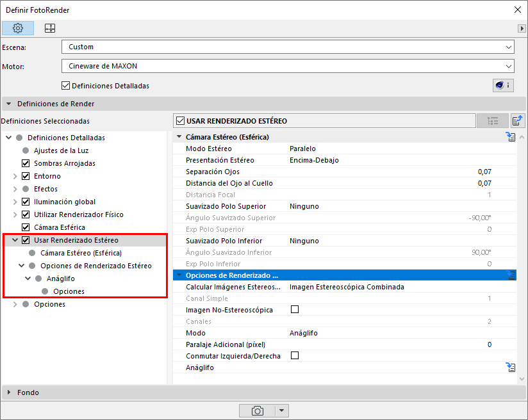Click the camera render button

257,410
